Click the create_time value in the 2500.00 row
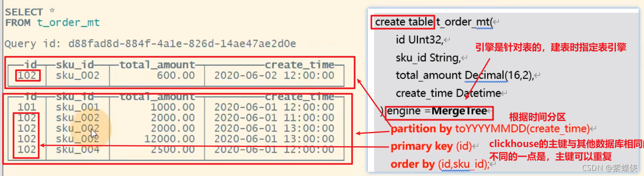This screenshot has width=644, height=176. point(274,149)
